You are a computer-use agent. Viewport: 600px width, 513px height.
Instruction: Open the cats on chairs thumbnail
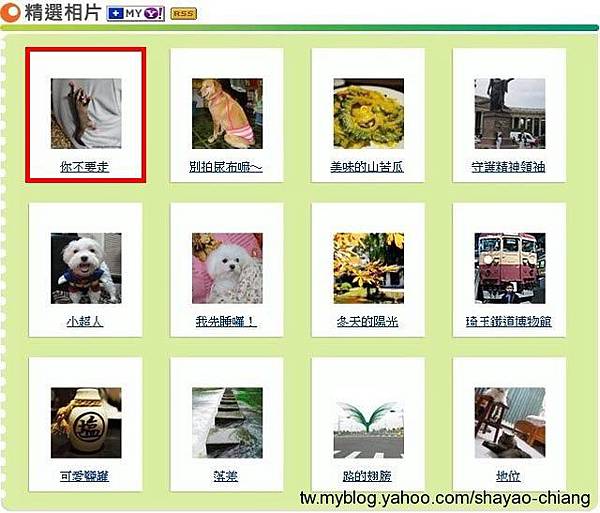click(510, 423)
